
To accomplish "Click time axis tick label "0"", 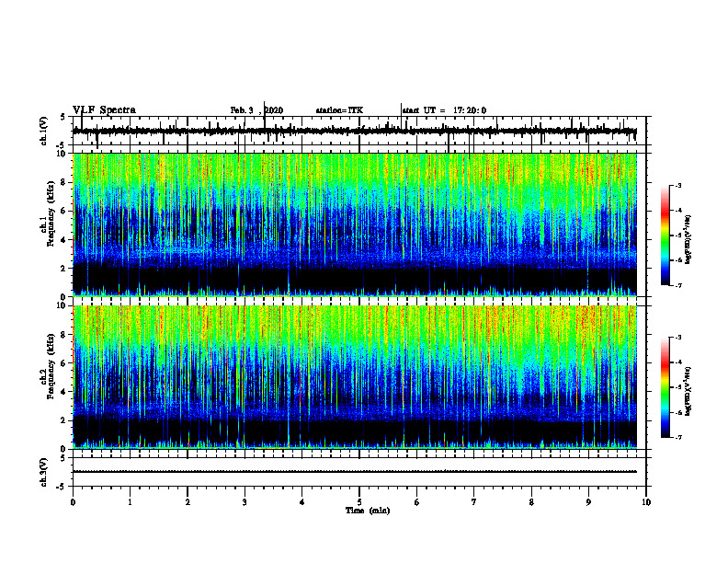I will click(x=73, y=502).
